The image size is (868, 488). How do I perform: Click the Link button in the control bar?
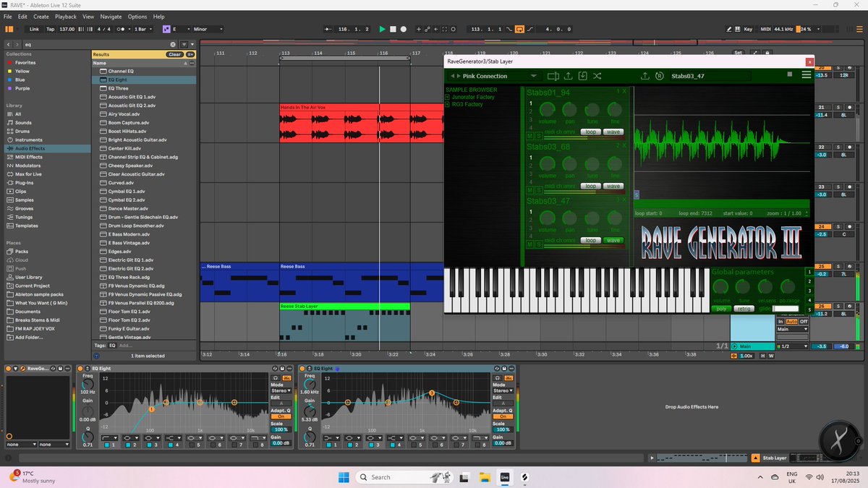pyautogui.click(x=34, y=29)
